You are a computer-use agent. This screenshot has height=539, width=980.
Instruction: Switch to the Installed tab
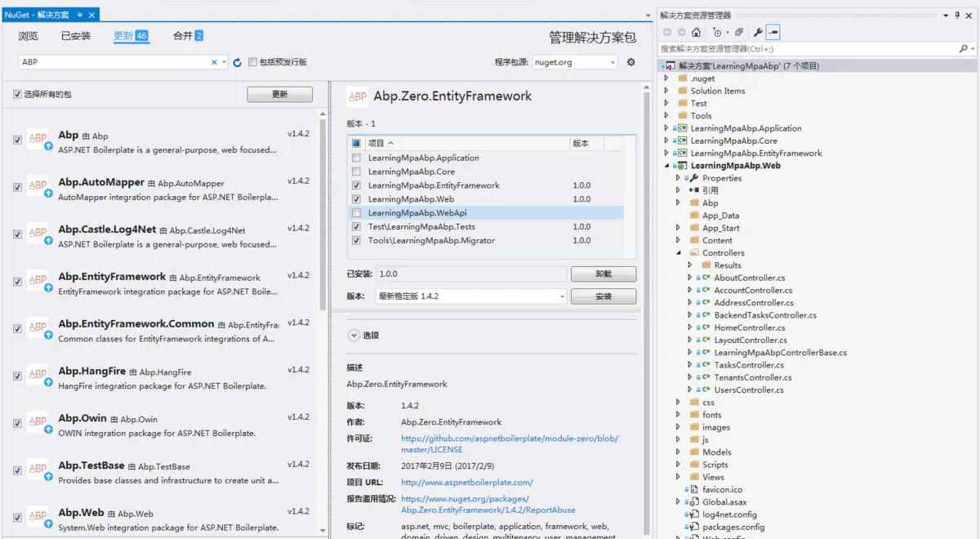coord(76,36)
